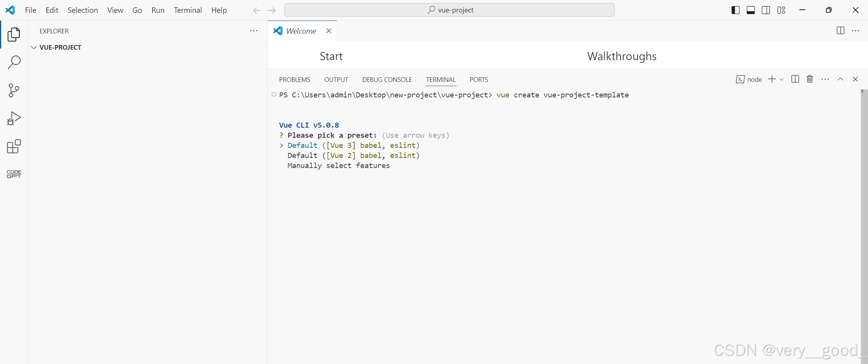The height and width of the screenshot is (364, 868).
Task: Open the Terminal menu
Action: (x=188, y=10)
